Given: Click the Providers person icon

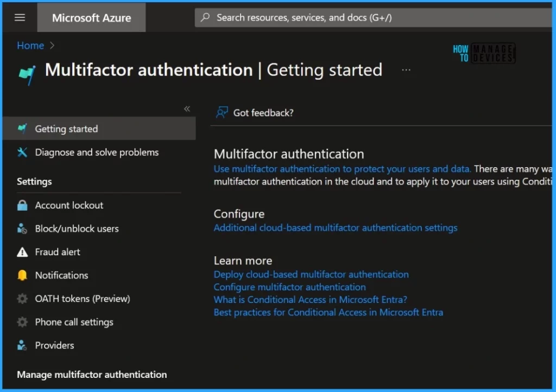Looking at the screenshot, I should pos(22,345).
